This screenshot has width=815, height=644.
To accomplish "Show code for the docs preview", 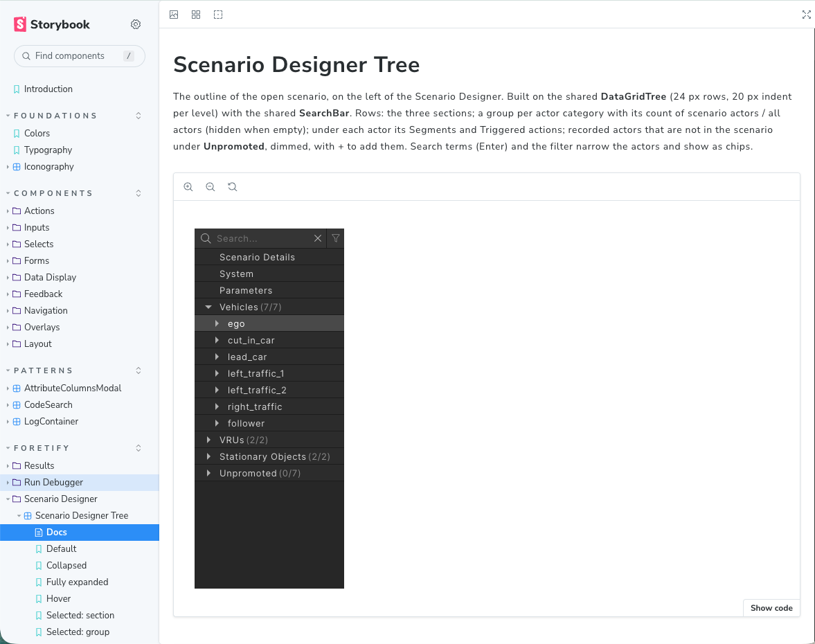I will [771, 608].
